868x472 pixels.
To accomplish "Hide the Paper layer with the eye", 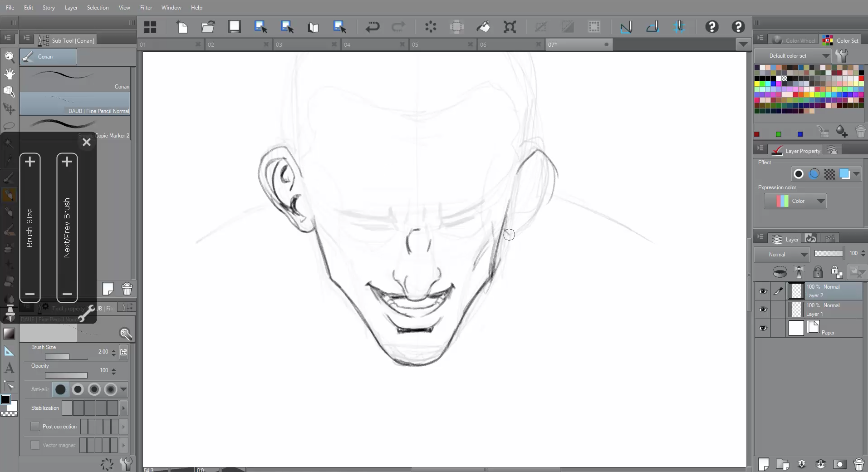I will point(763,328).
